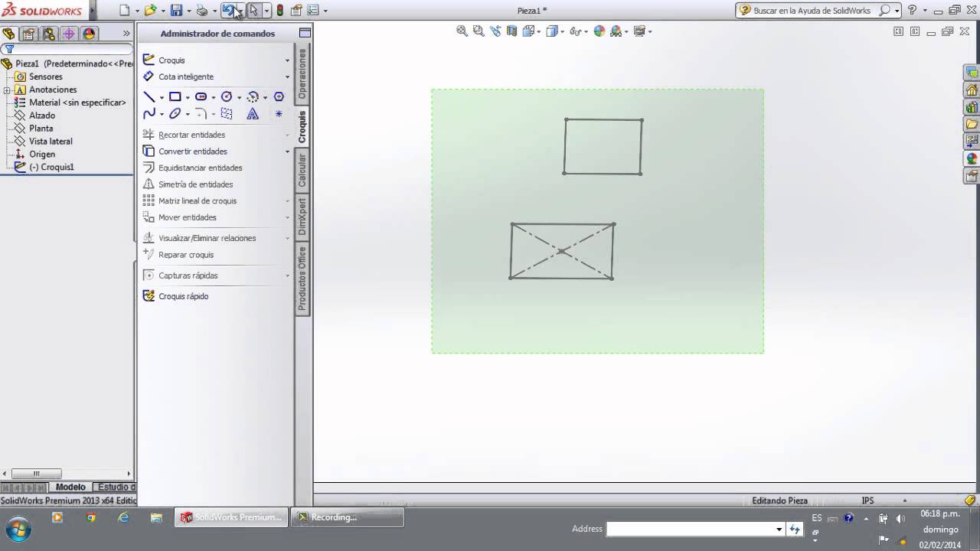This screenshot has height=551, width=980.
Task: Switch to the Productos Office tab
Action: [x=302, y=278]
